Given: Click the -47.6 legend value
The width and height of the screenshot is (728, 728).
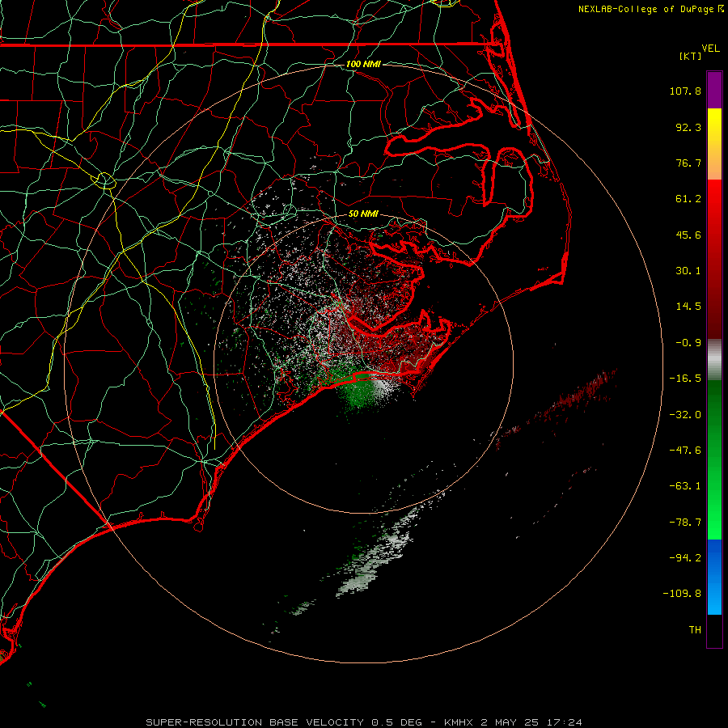Looking at the screenshot, I should [x=685, y=451].
